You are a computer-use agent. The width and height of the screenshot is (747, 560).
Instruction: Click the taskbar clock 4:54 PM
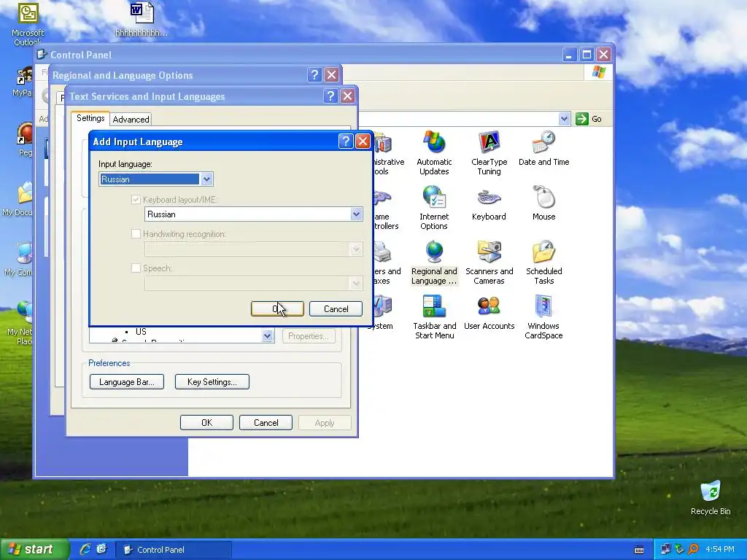[720, 549]
